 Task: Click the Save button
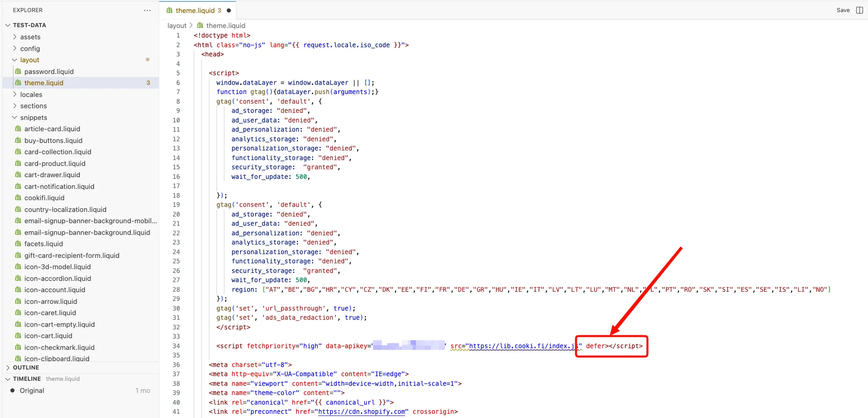click(x=843, y=10)
